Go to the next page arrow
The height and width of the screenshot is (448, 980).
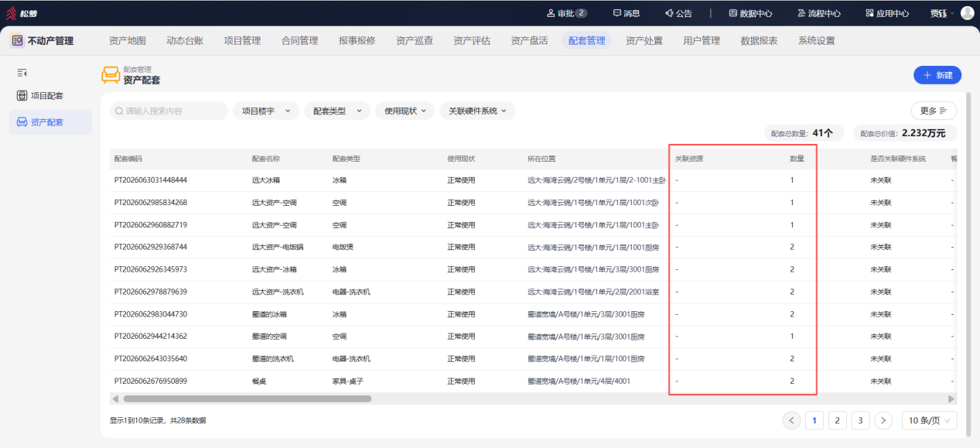[x=883, y=420]
